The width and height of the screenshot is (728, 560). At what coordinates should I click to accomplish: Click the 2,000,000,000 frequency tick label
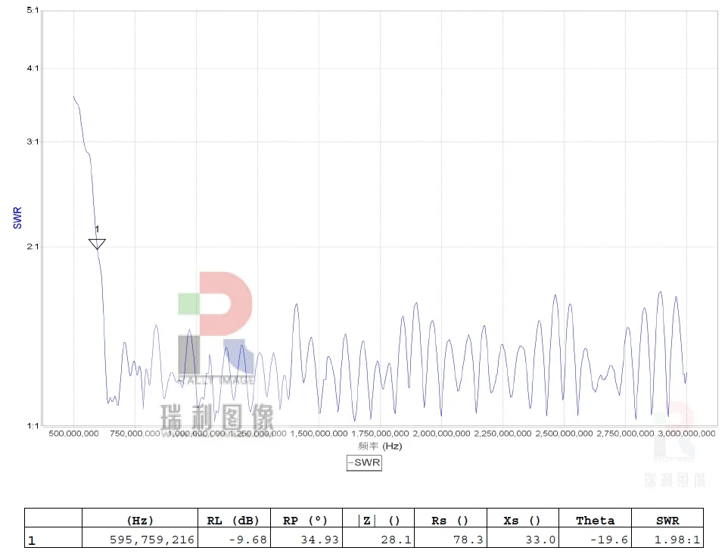pos(441,434)
